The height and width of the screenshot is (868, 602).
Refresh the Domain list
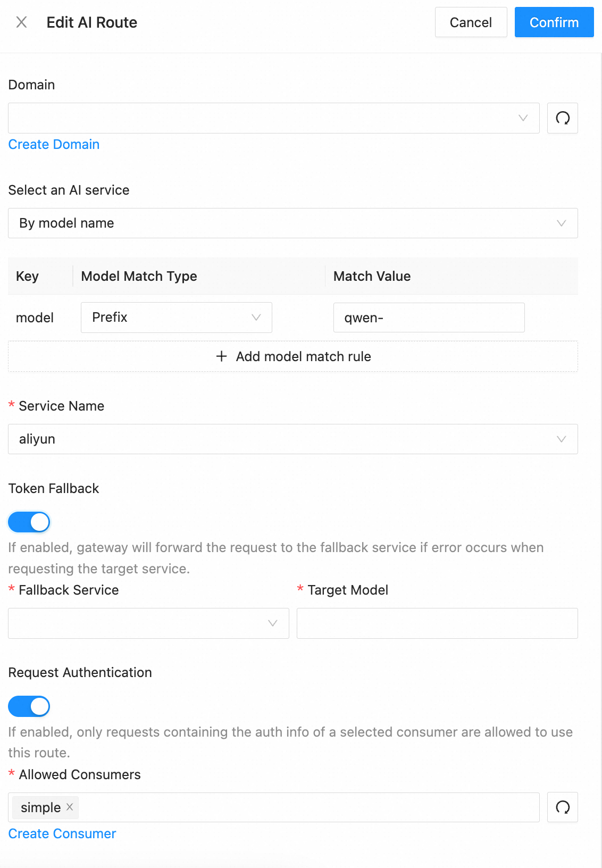562,118
